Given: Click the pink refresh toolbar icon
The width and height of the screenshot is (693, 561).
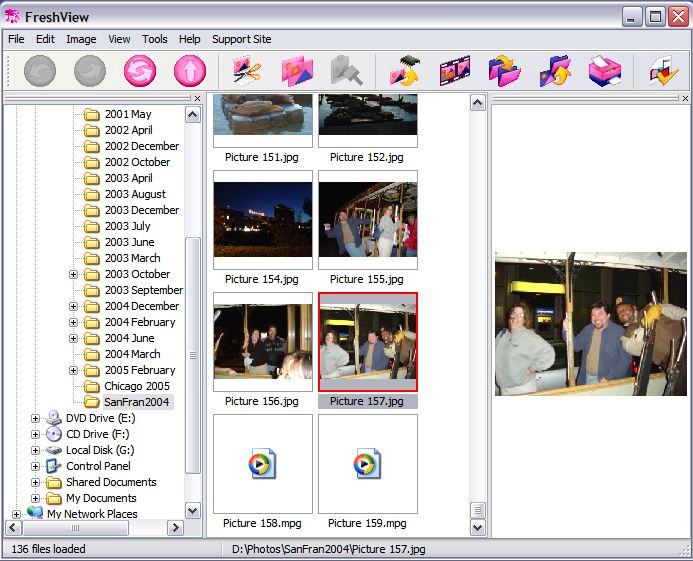Looking at the screenshot, I should coord(140,71).
